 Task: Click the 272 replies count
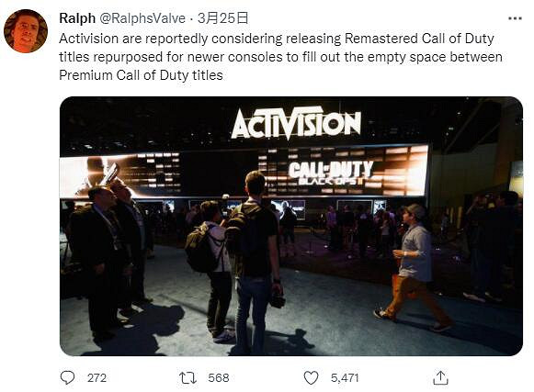97,377
